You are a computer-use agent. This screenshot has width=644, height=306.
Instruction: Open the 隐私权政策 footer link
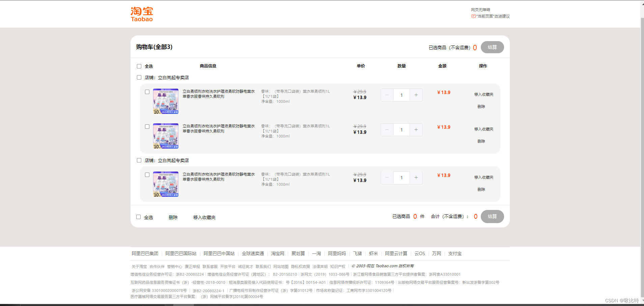[300, 267]
